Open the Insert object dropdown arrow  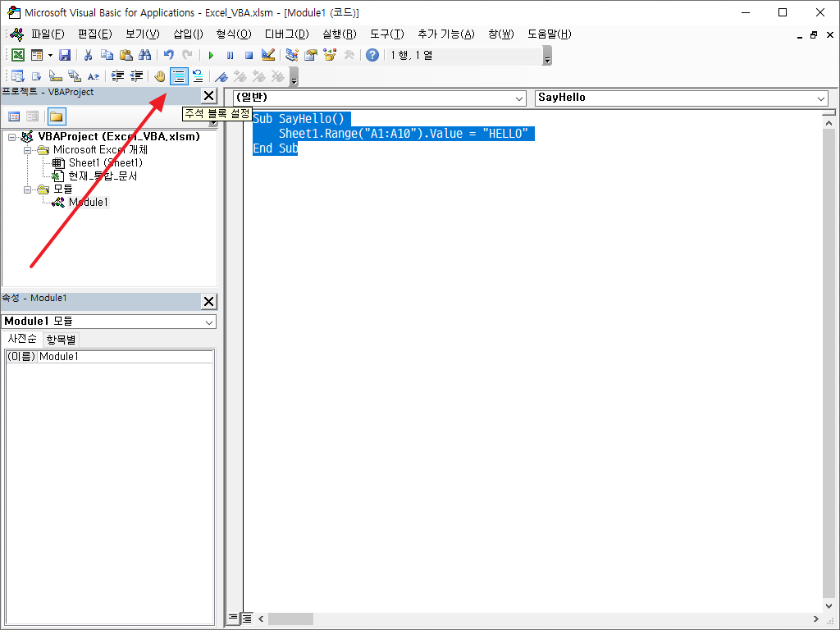pyautogui.click(x=50, y=55)
